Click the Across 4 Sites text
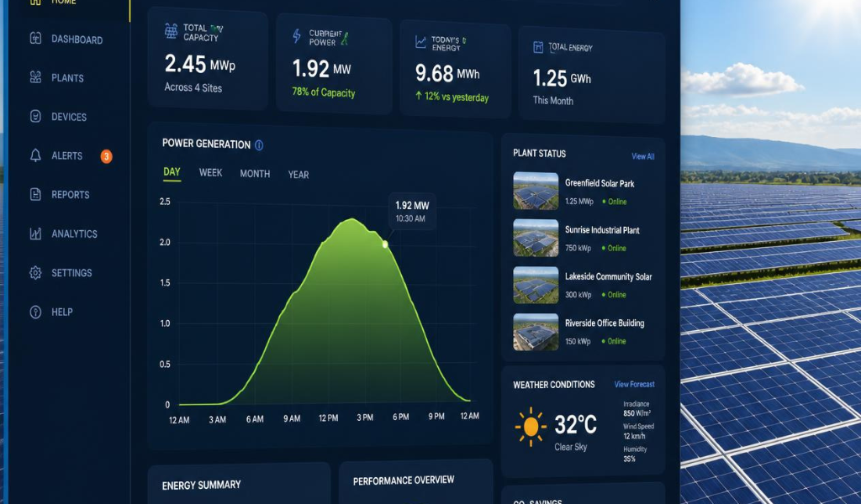This screenshot has width=861, height=504. [193, 87]
